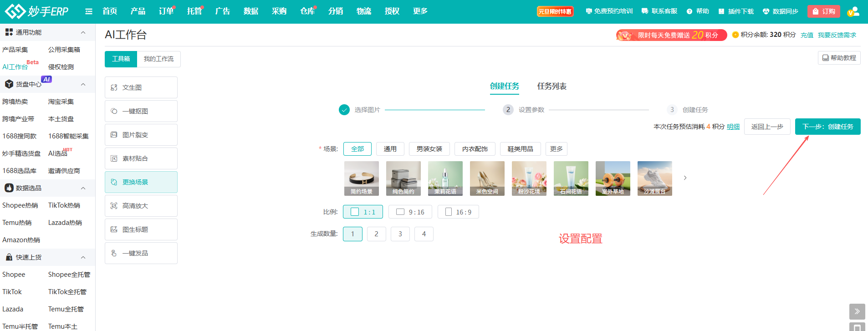
Task: Collapse the 通用功能 sidebar section
Action: pos(83,32)
